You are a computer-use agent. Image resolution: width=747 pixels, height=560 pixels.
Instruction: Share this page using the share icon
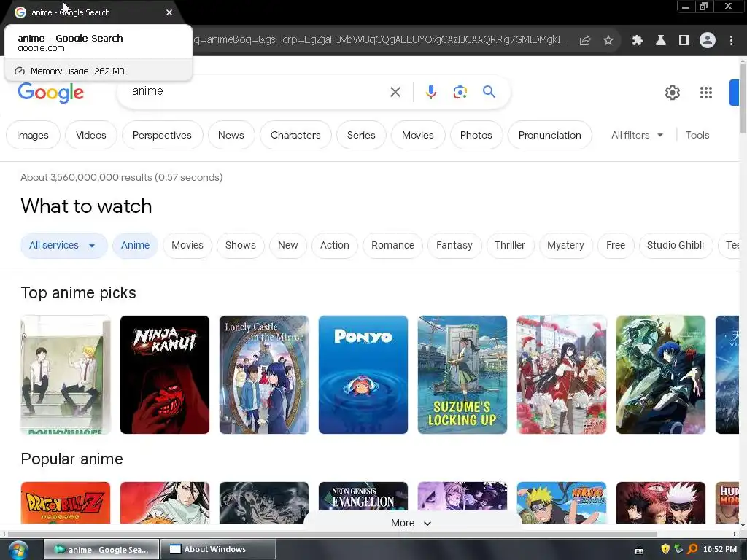[x=585, y=41]
